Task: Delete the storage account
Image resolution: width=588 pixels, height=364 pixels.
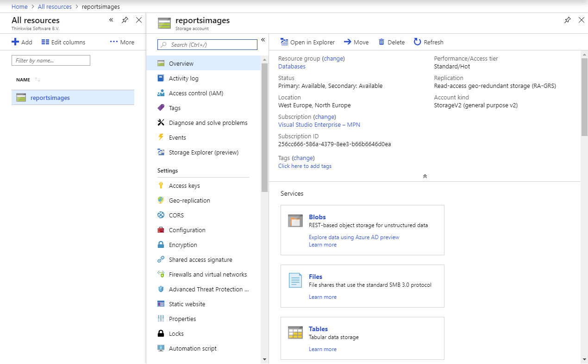Action: (x=392, y=42)
